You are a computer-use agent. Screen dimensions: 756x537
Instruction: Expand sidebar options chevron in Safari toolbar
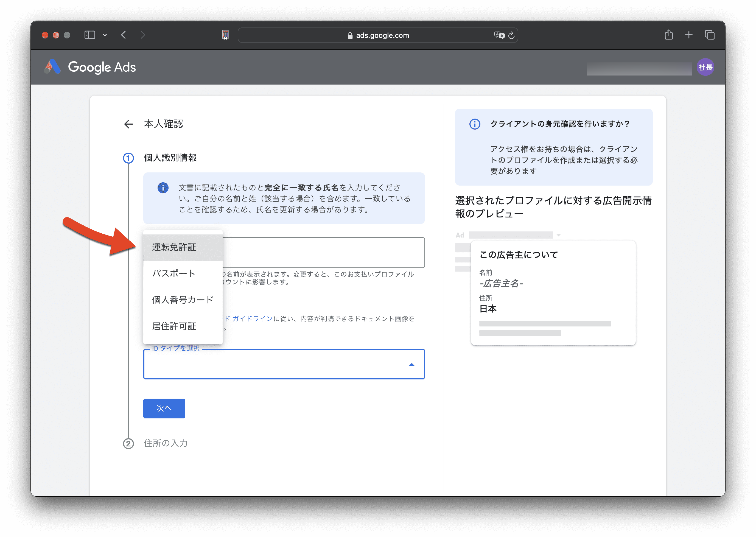pos(105,35)
